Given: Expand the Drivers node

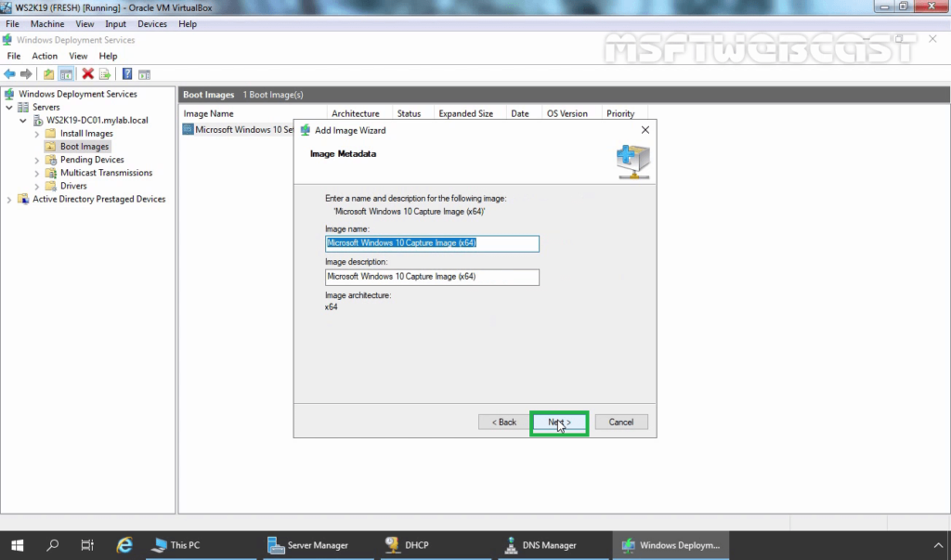Looking at the screenshot, I should pos(37,187).
